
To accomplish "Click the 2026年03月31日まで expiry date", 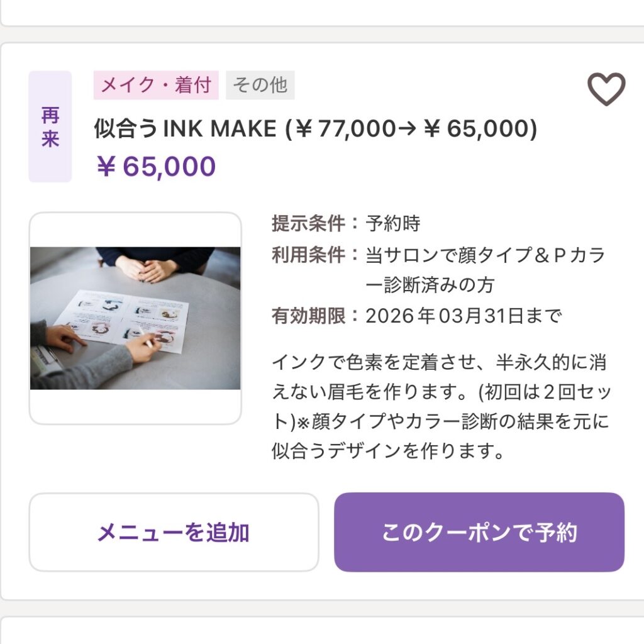I will point(463,316).
